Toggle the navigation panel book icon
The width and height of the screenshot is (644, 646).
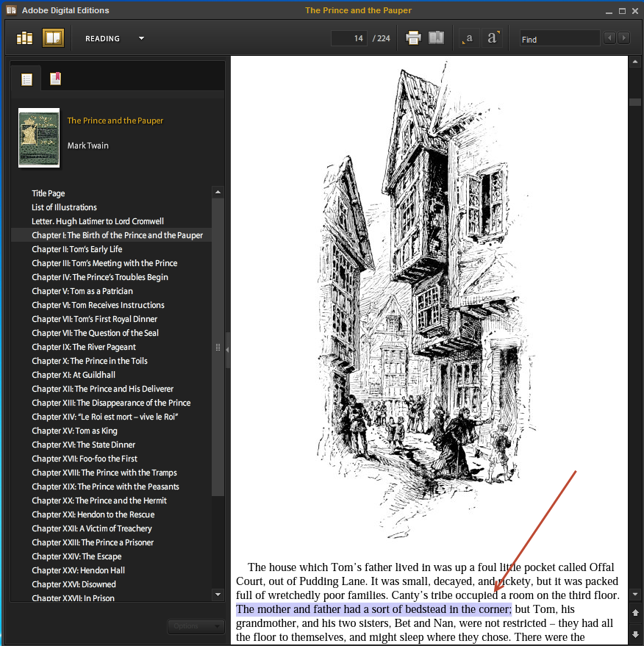click(x=437, y=38)
